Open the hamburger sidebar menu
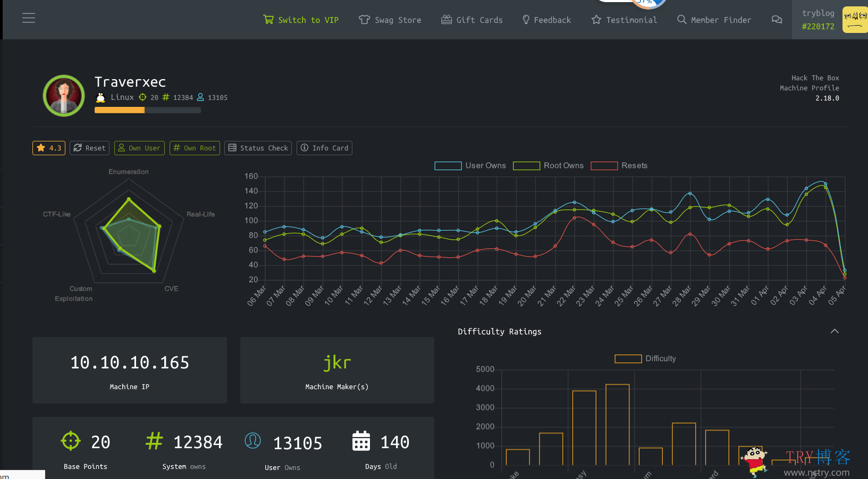The width and height of the screenshot is (868, 479). click(29, 18)
